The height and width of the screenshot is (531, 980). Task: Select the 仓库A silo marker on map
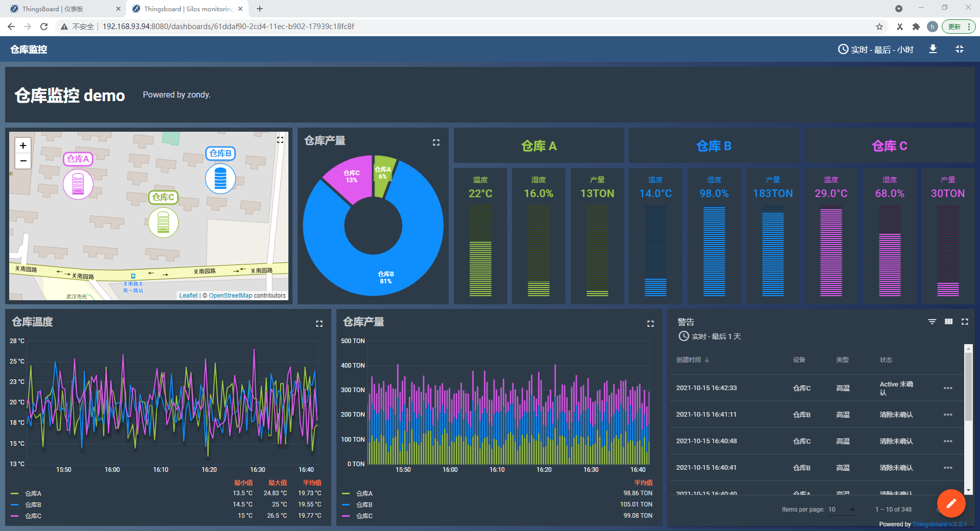tap(78, 184)
